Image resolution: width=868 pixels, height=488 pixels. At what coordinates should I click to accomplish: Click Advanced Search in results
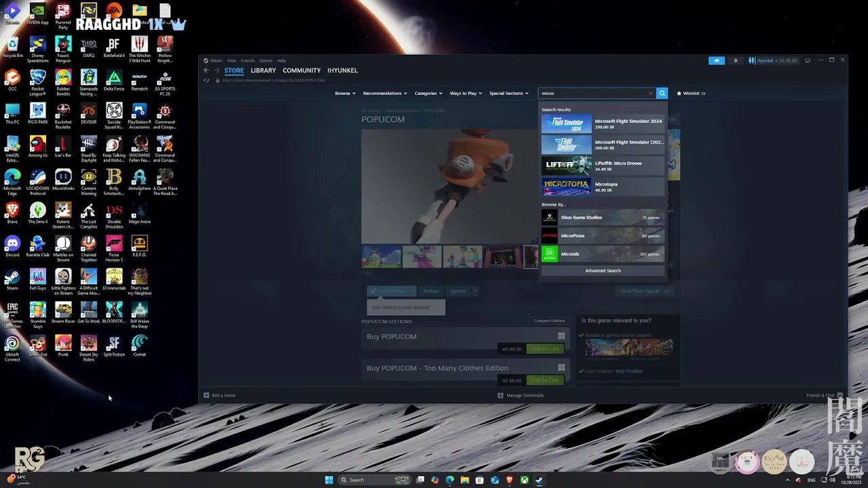(603, 270)
